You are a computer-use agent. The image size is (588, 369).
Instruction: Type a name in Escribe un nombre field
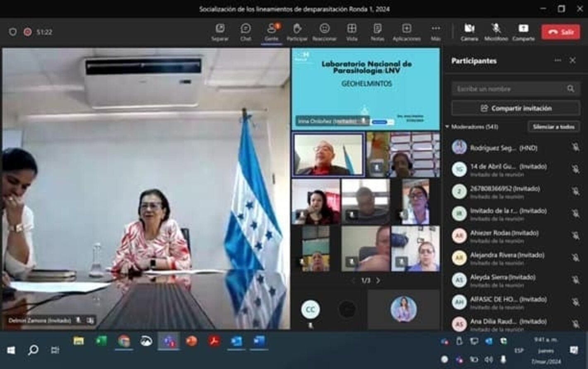(x=509, y=88)
